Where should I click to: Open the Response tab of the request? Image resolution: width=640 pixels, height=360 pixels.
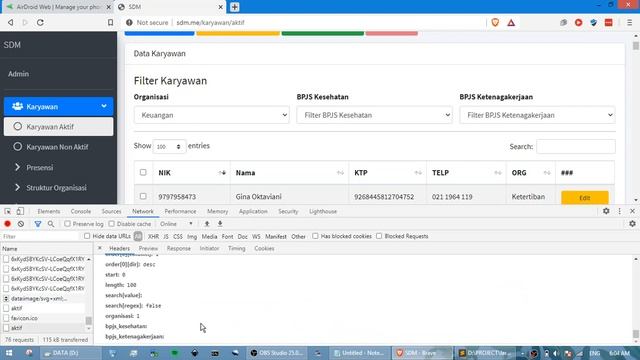point(179,248)
